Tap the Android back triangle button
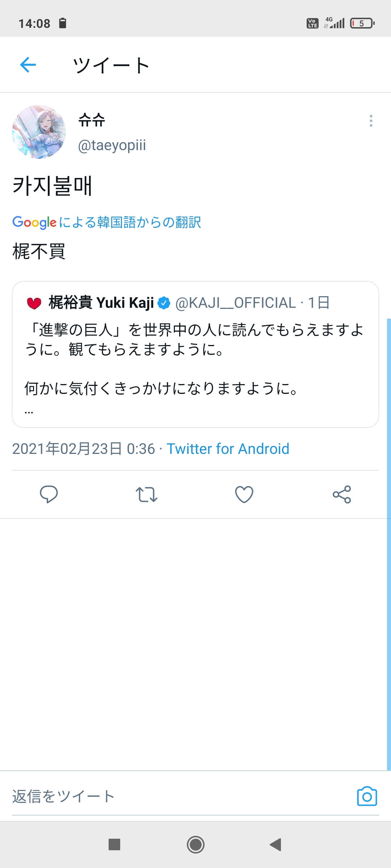This screenshot has height=868, width=391. coord(276,845)
